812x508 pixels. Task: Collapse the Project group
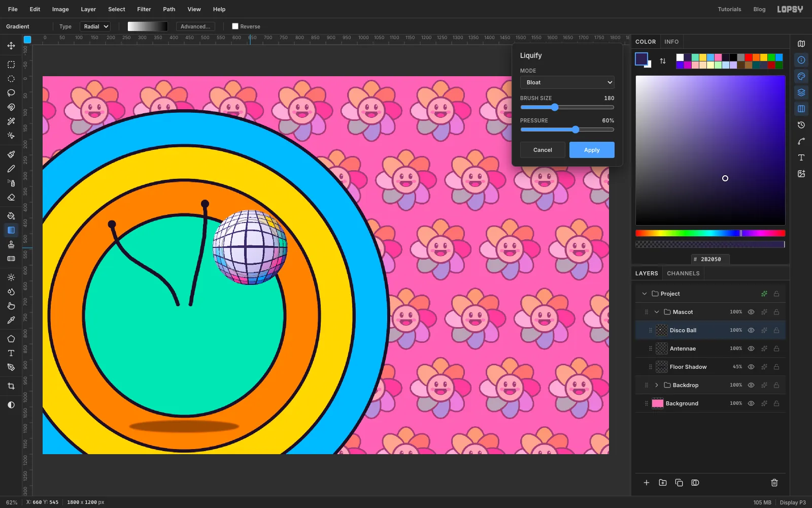[x=645, y=294]
